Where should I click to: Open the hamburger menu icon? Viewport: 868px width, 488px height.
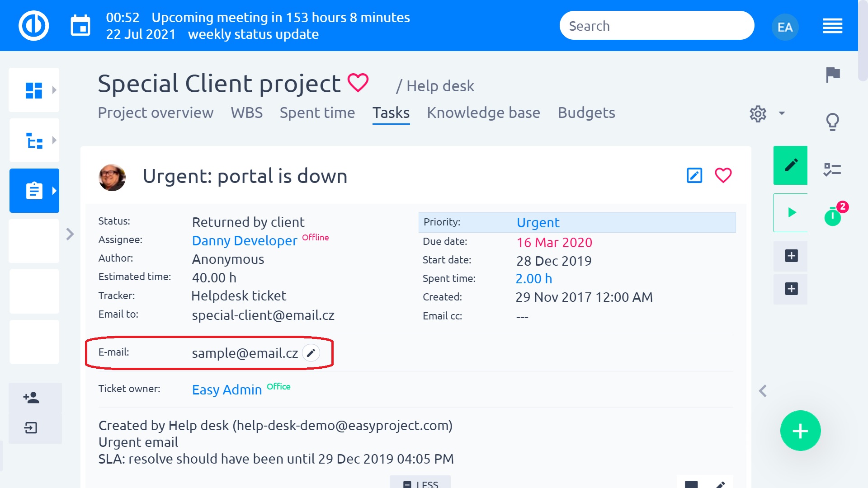[832, 26]
